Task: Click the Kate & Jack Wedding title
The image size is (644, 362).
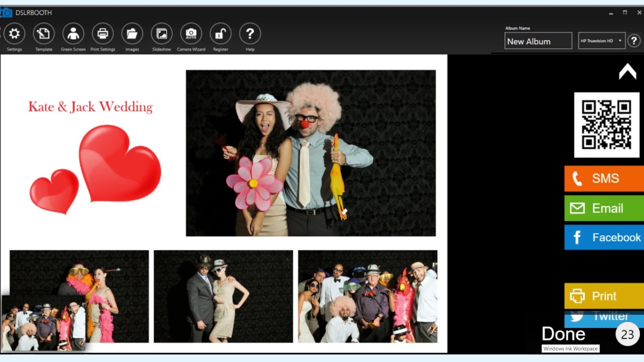Action: (91, 107)
